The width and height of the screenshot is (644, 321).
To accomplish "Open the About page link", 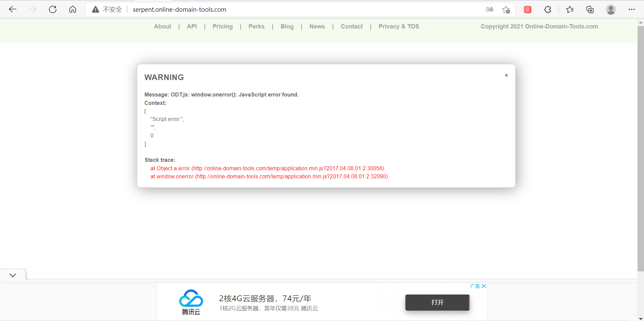I will (x=162, y=26).
